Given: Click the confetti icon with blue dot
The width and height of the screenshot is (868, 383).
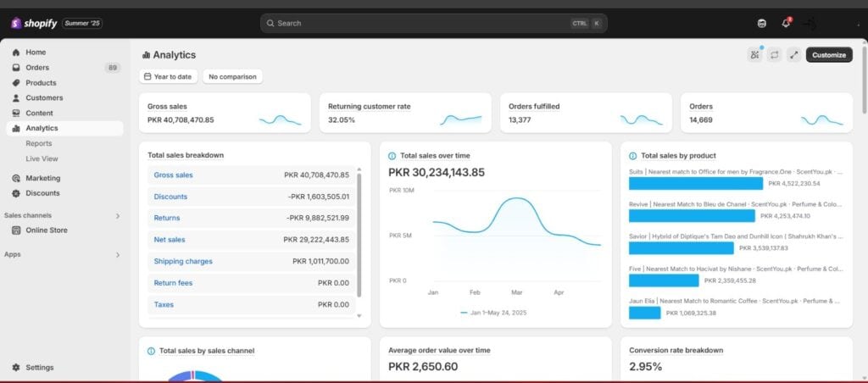Looking at the screenshot, I should click(754, 55).
